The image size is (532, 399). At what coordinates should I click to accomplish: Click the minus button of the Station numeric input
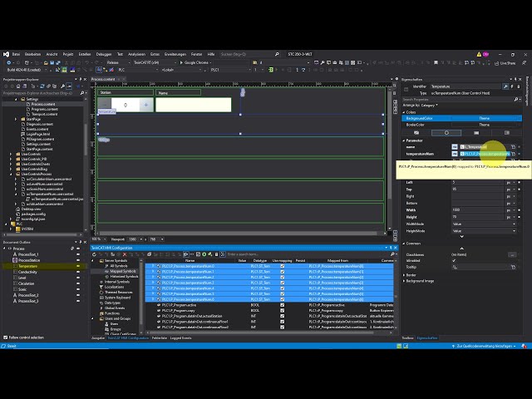point(105,105)
